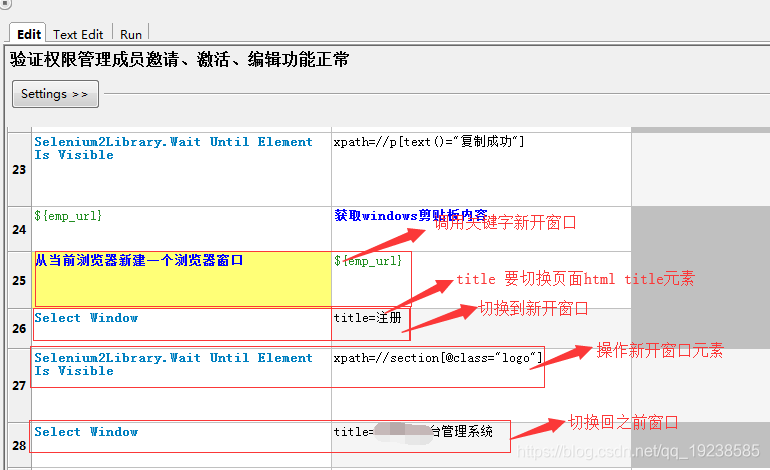Viewport: 770px width, 470px height.
Task: Click the 获取windows剪贴板内容 keyword cell
Action: coord(481,229)
